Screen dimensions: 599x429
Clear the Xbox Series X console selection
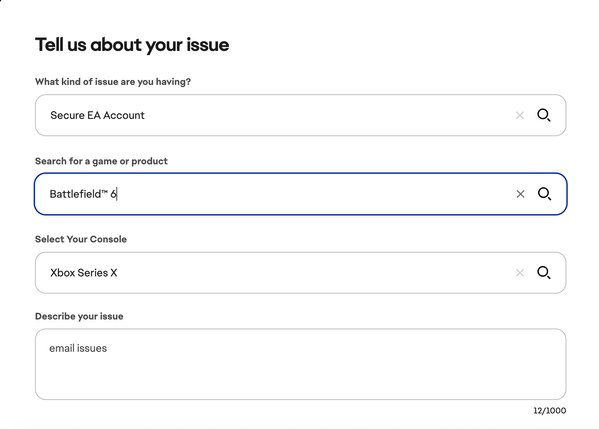[520, 273]
